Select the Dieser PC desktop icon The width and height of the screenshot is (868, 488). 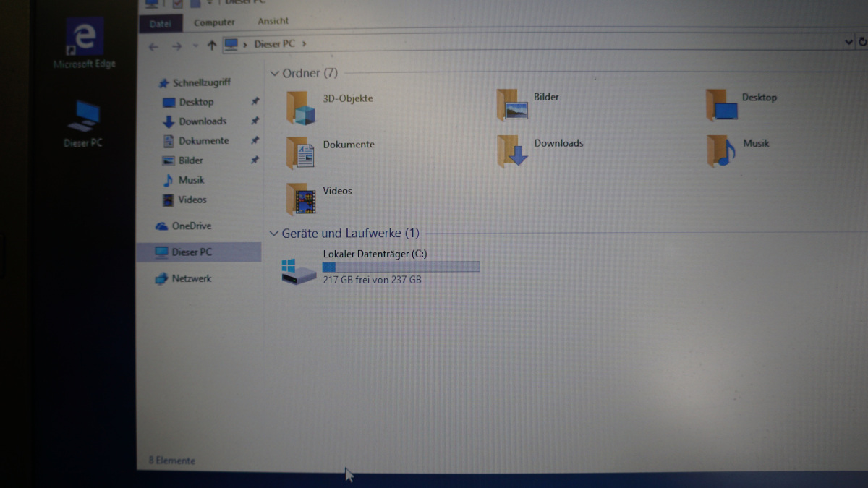(x=84, y=124)
